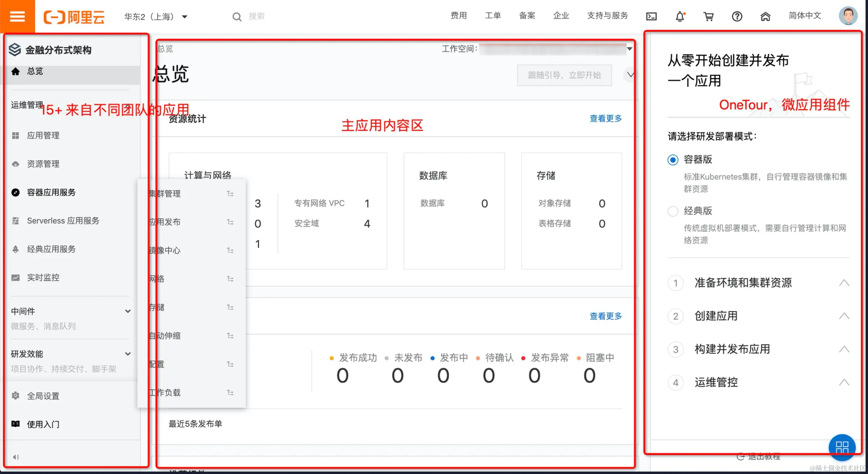868x474 pixels.
Task: Click the home icon in top bar
Action: point(765,16)
